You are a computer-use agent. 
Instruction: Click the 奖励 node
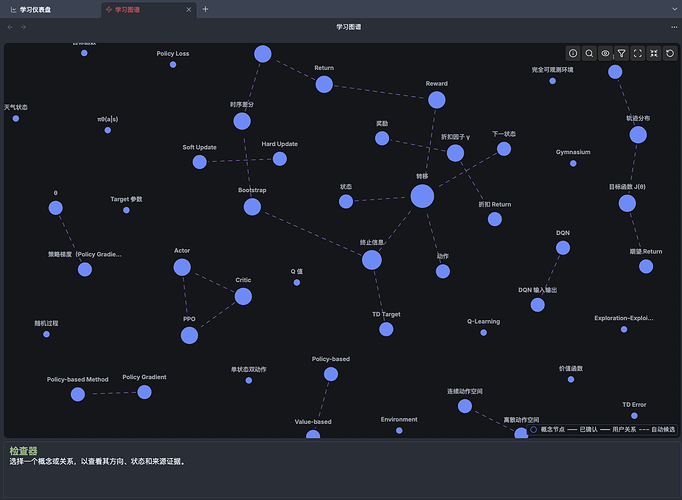tap(382, 138)
